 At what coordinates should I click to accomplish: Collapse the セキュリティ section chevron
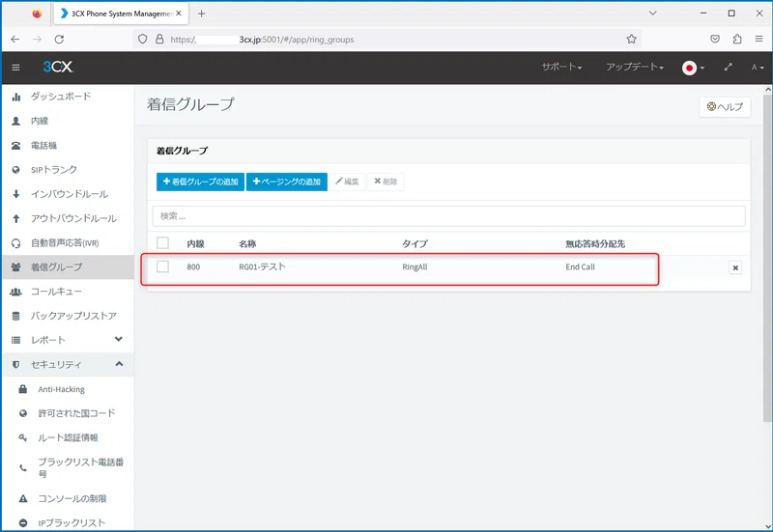pyautogui.click(x=119, y=364)
